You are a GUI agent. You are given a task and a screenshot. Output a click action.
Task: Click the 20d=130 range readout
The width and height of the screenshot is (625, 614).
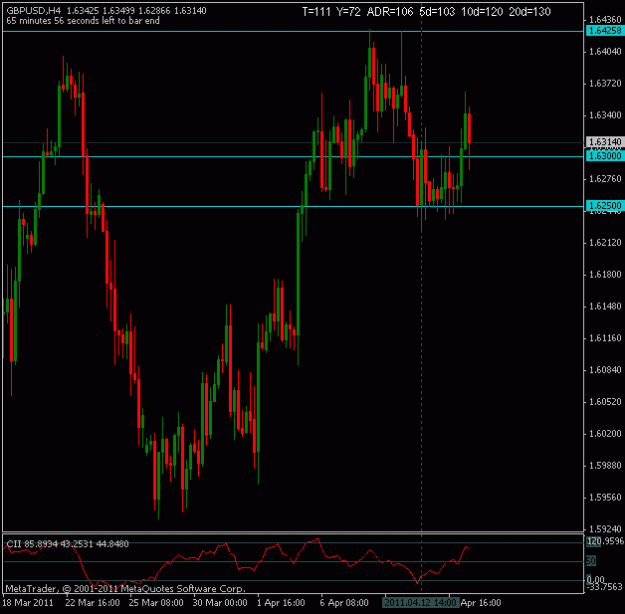pos(530,12)
